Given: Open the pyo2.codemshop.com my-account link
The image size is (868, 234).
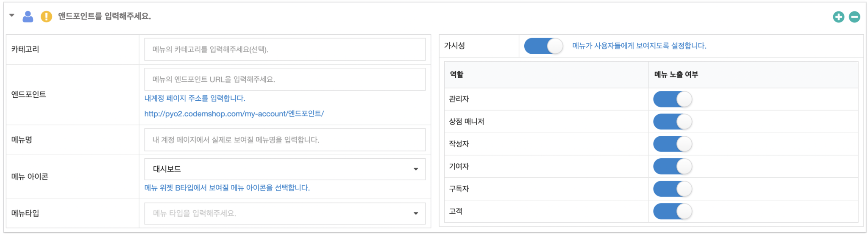Looking at the screenshot, I should [x=234, y=114].
